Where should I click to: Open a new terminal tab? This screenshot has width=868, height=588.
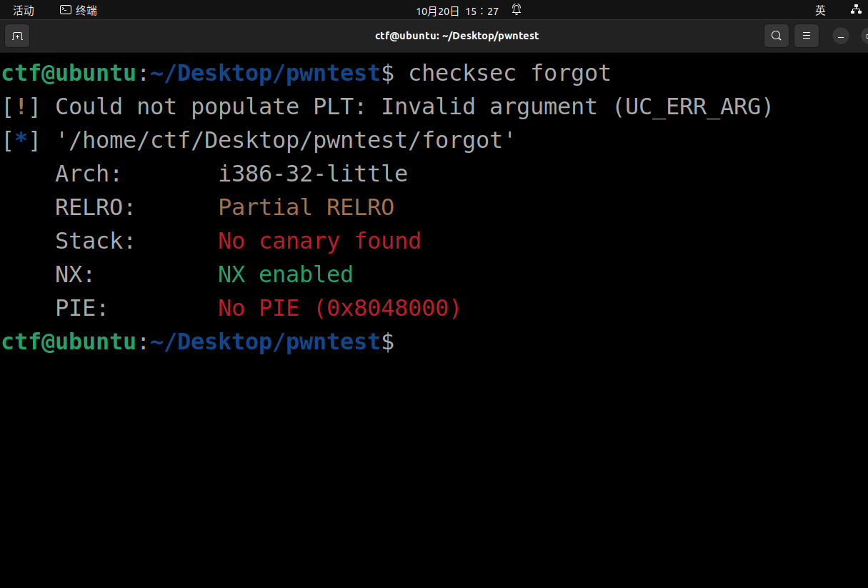point(17,36)
